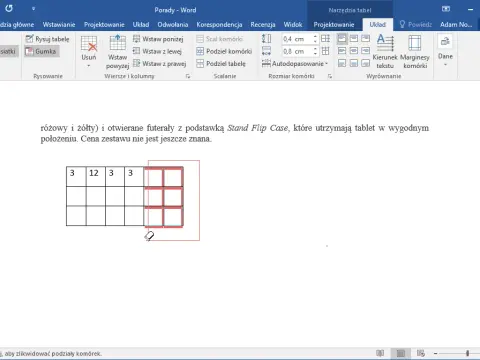The image size is (480, 360).
Task: Open the Widok tab
Action: point(293,24)
